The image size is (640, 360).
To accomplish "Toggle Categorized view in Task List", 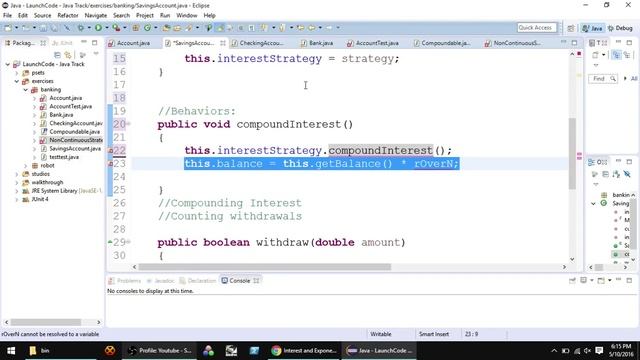I will pyautogui.click(x=616, y=55).
